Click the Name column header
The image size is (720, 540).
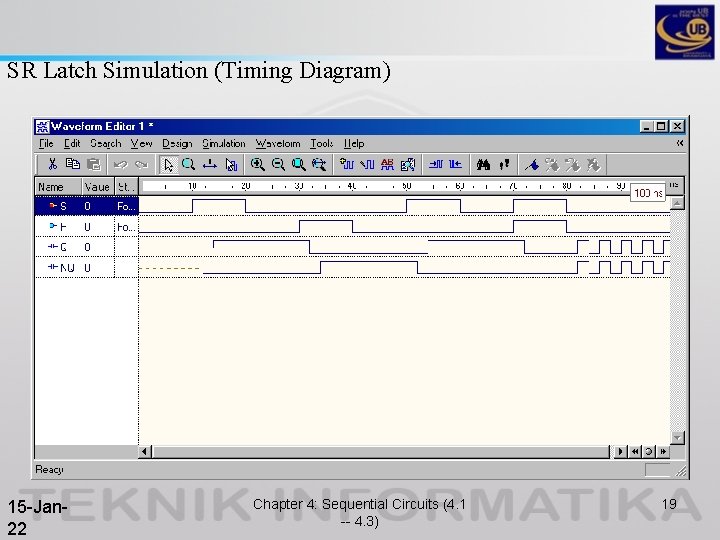(58, 187)
